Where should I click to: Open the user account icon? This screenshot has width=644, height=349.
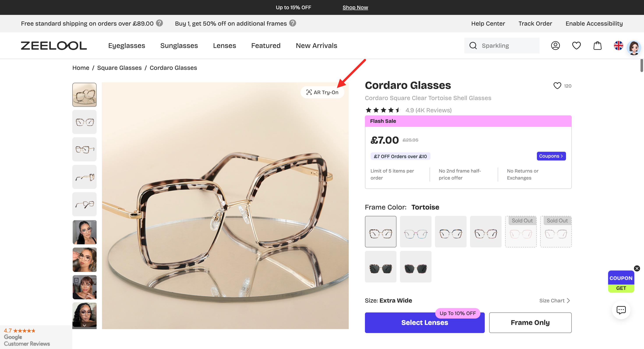point(555,46)
